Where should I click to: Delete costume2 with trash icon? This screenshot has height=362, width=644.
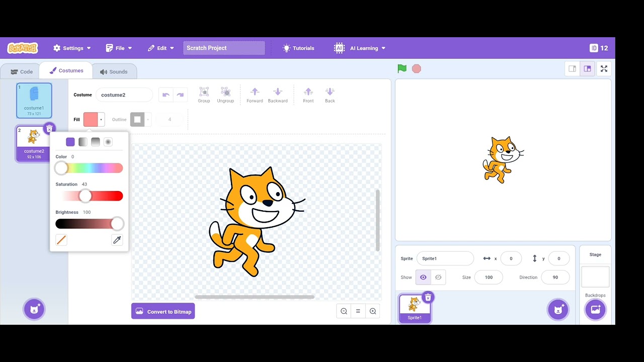(x=49, y=129)
